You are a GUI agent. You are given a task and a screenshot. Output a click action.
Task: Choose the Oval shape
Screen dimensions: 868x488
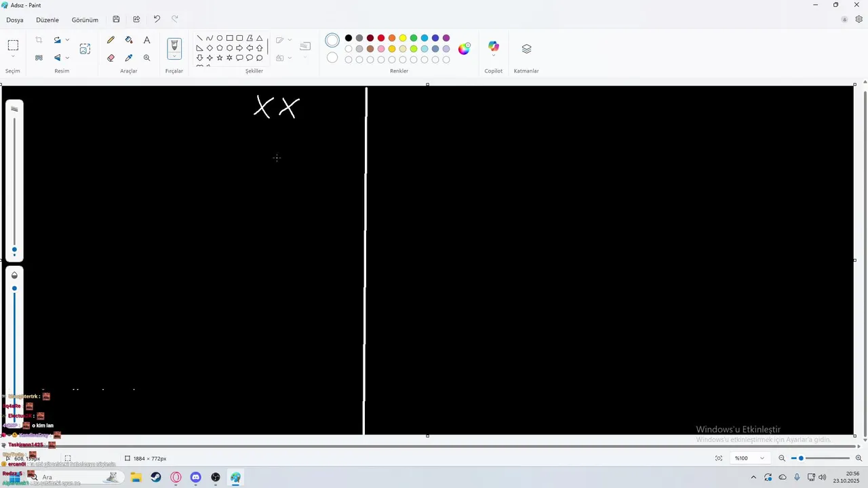(x=220, y=38)
